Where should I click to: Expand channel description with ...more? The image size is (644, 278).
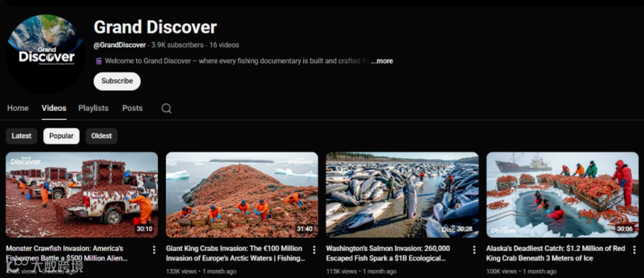382,61
